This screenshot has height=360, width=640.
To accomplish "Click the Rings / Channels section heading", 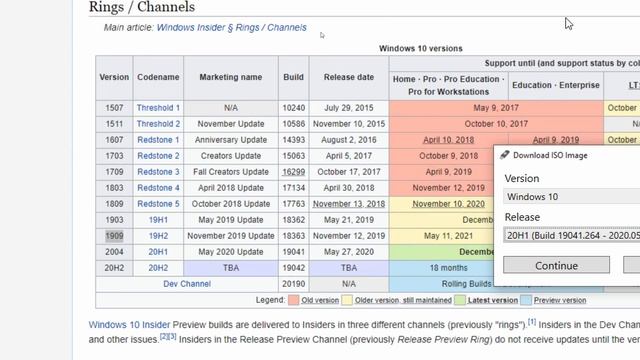I will point(142,7).
